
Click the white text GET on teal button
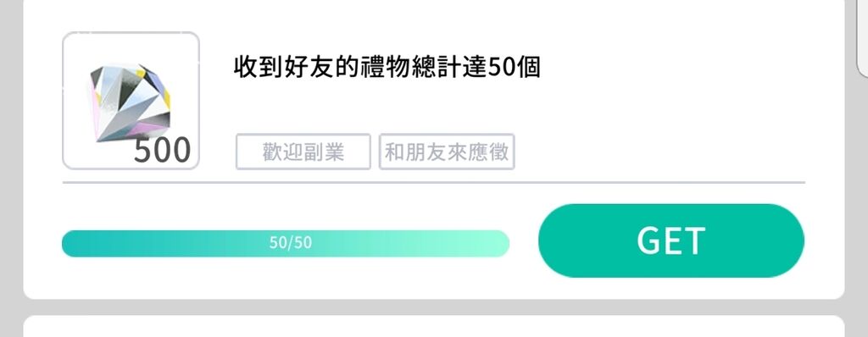click(x=671, y=240)
